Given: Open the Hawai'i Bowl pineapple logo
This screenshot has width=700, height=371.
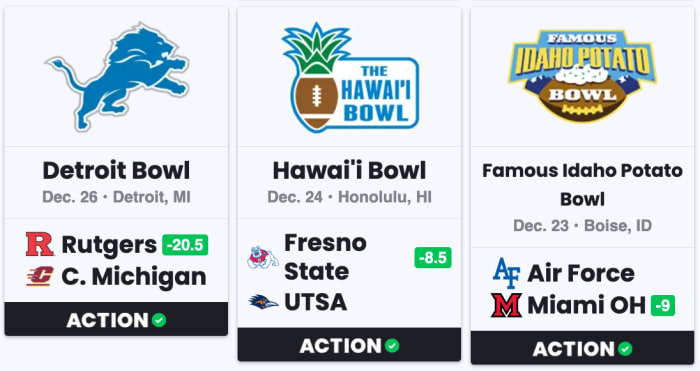Looking at the screenshot, I should [x=350, y=77].
